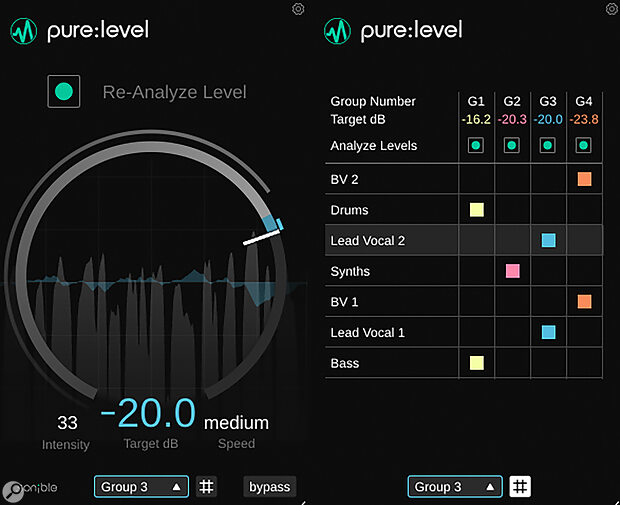620x505 pixels.
Task: Click G4 target value -23.8
Action: pos(584,119)
